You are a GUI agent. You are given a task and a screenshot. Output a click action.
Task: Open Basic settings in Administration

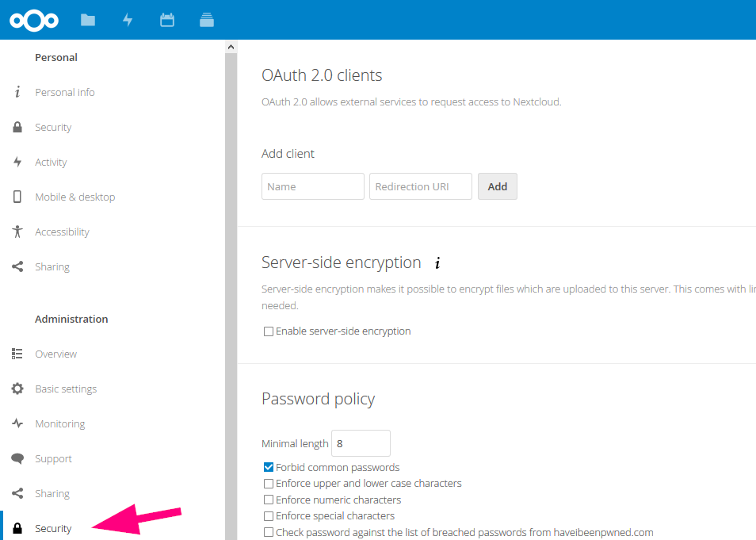(66, 388)
